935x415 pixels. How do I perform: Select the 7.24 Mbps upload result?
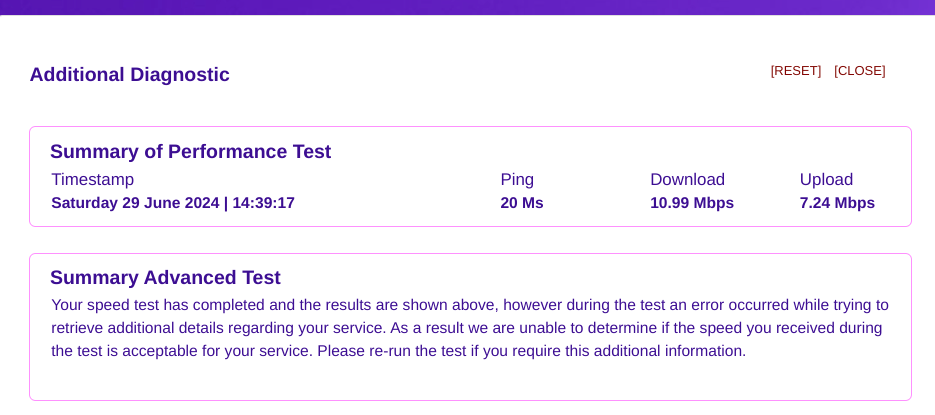[836, 203]
